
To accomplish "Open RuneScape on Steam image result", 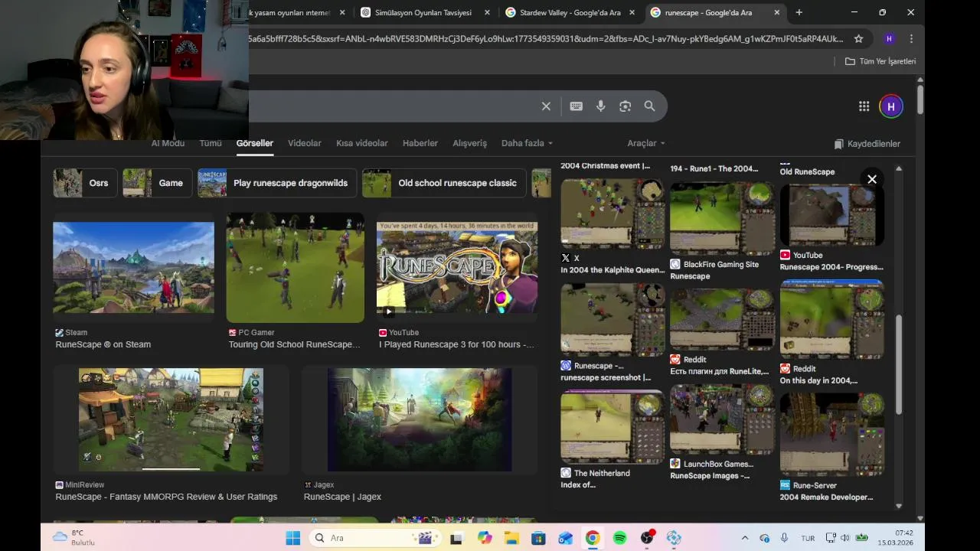I will tap(133, 268).
